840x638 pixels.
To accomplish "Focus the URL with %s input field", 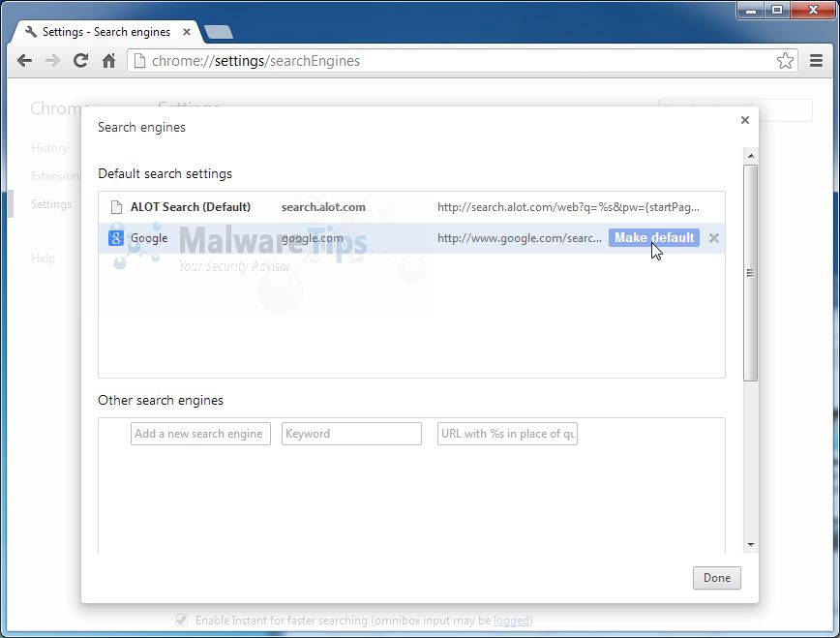I will coord(507,434).
